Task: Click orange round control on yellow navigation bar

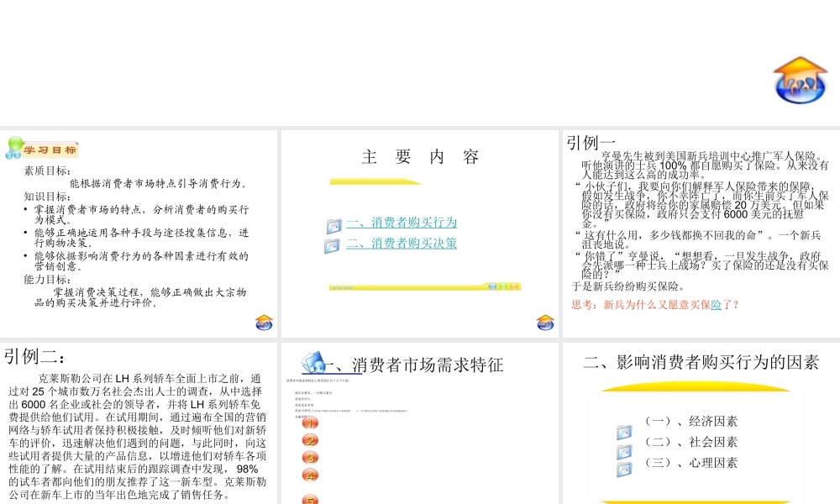Action: tap(513, 286)
